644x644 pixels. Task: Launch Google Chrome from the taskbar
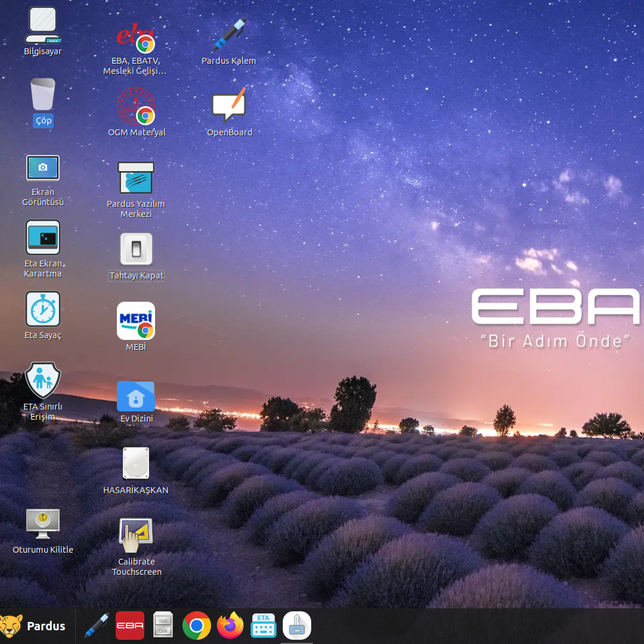tap(197, 626)
